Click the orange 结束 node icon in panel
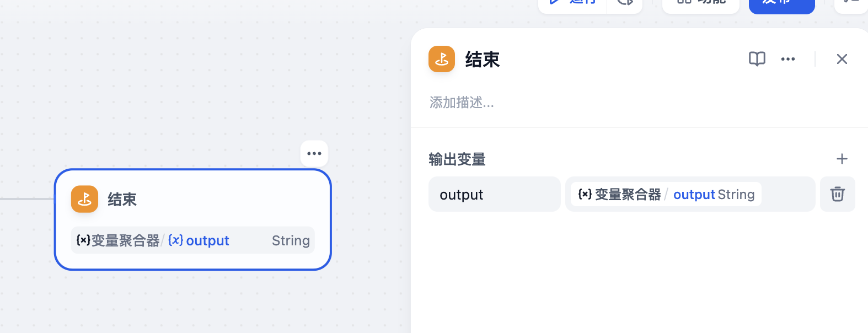 click(x=441, y=58)
